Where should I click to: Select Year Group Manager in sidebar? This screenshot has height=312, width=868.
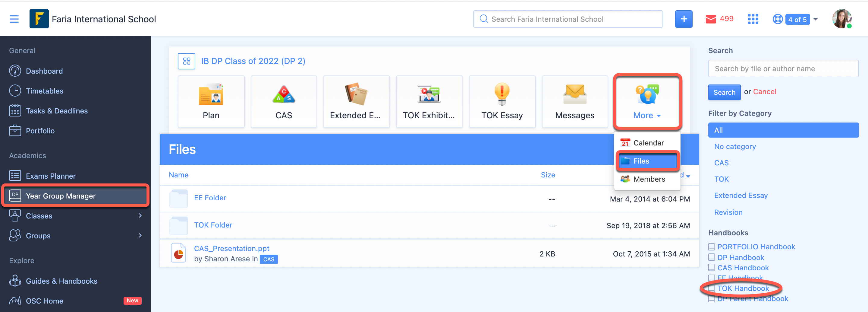[75, 196]
